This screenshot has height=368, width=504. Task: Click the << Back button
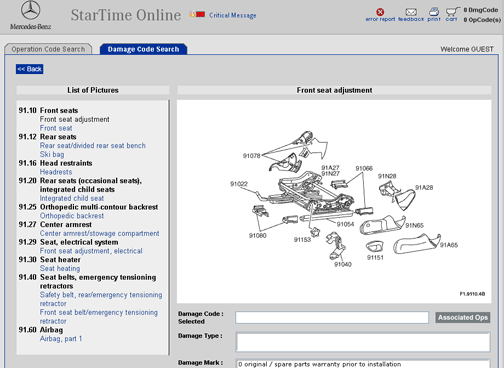[x=29, y=69]
